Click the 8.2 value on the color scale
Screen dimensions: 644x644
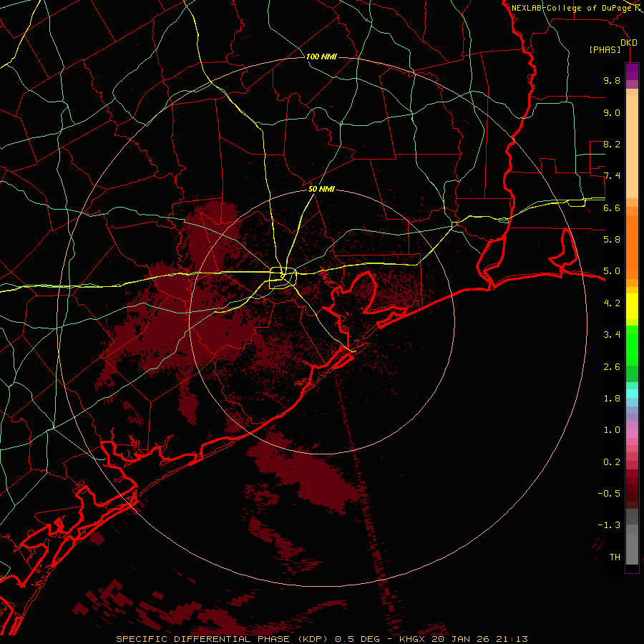612,144
